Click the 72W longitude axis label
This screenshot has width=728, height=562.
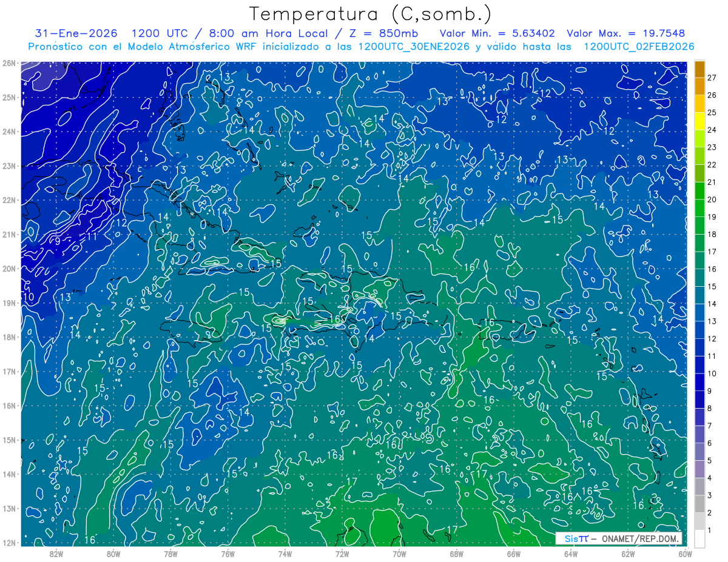[x=342, y=554]
